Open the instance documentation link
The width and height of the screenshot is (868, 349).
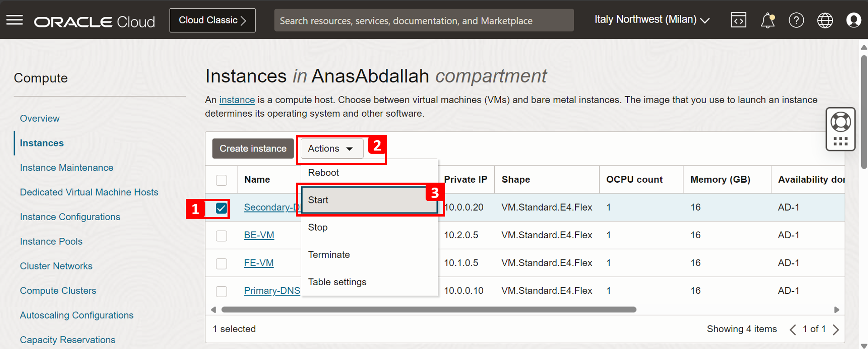click(x=237, y=100)
